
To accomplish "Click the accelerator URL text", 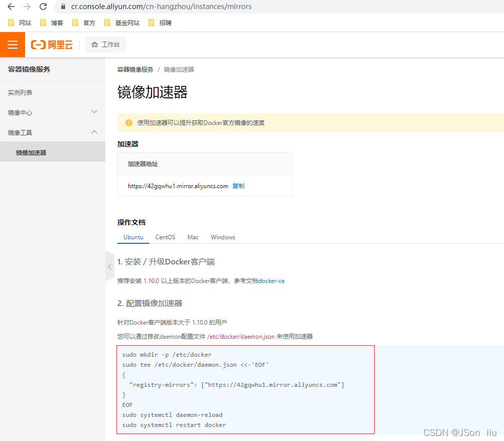I will click(178, 186).
